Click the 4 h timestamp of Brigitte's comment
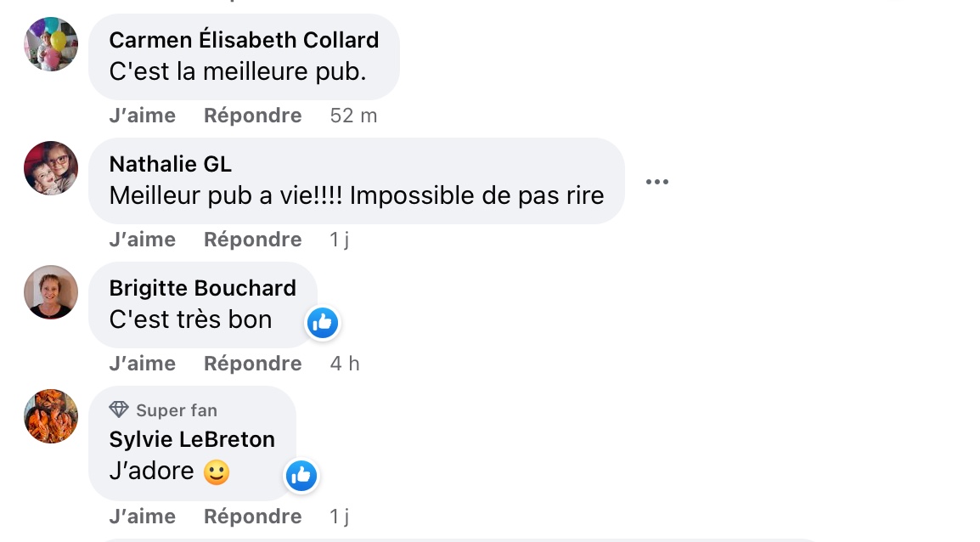 click(345, 364)
